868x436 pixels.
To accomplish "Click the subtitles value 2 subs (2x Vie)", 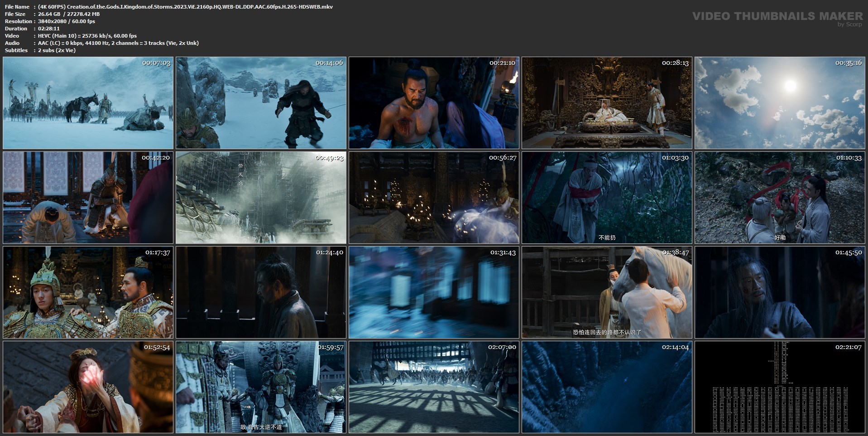I will coord(57,50).
